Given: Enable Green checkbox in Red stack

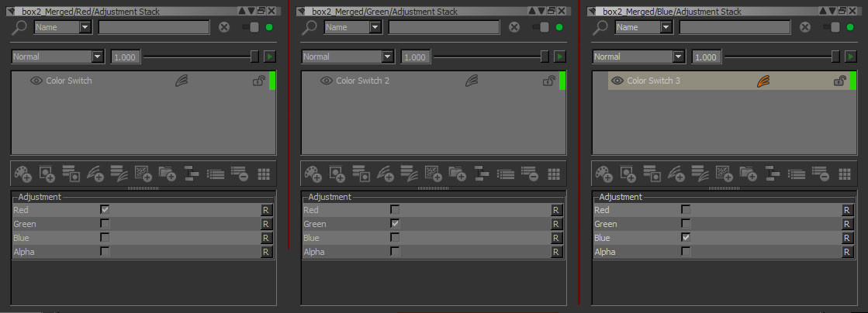Looking at the screenshot, I should point(105,223).
